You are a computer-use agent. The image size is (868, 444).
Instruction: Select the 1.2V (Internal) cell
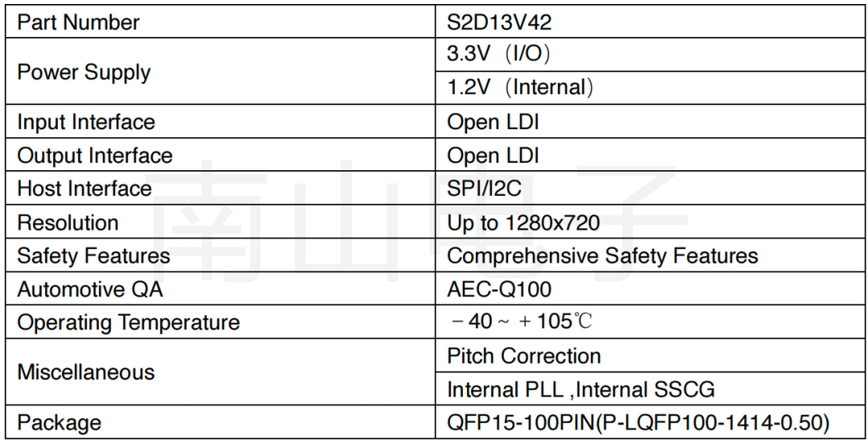[x=520, y=88]
